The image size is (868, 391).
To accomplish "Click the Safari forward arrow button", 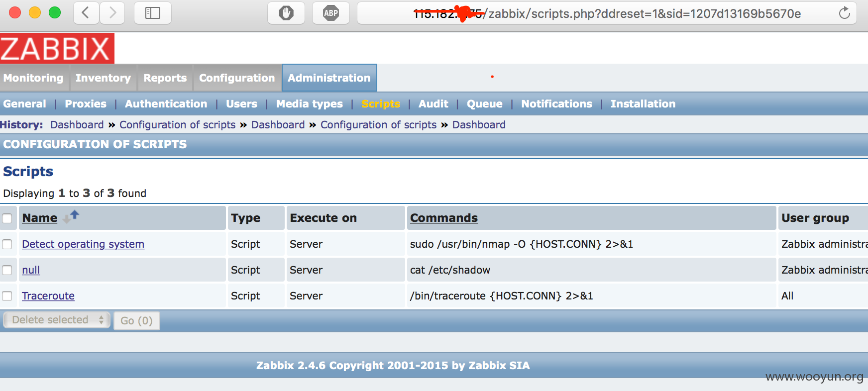I will (112, 13).
